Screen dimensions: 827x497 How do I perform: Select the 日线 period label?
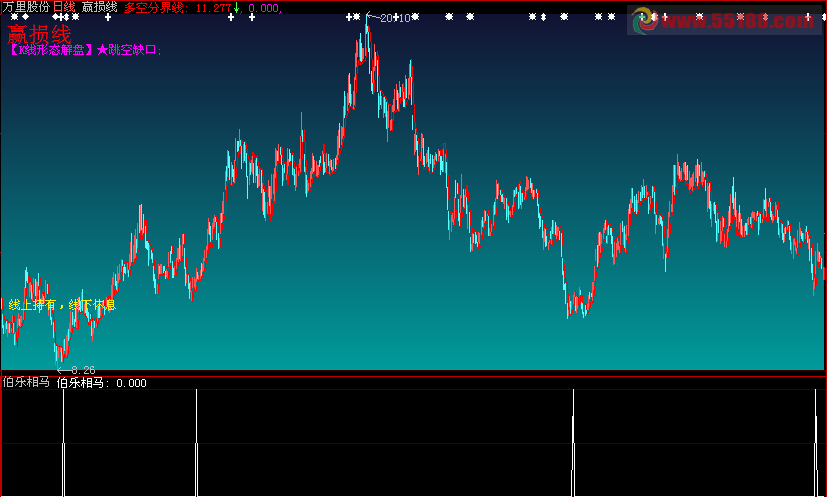pos(64,7)
